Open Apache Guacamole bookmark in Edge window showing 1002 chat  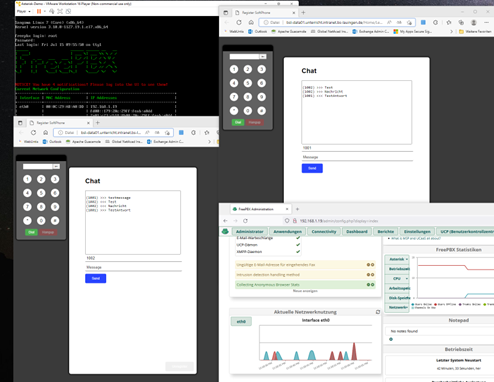coord(83,142)
